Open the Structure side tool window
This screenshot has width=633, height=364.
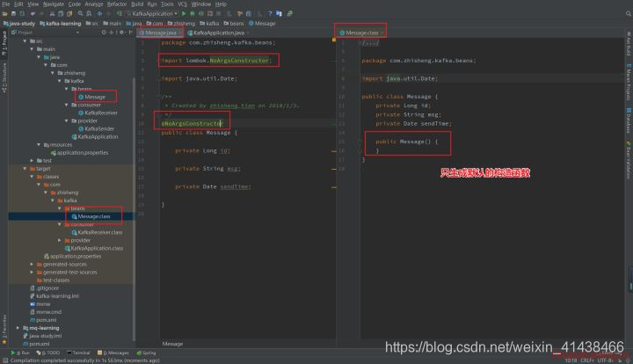[4, 77]
